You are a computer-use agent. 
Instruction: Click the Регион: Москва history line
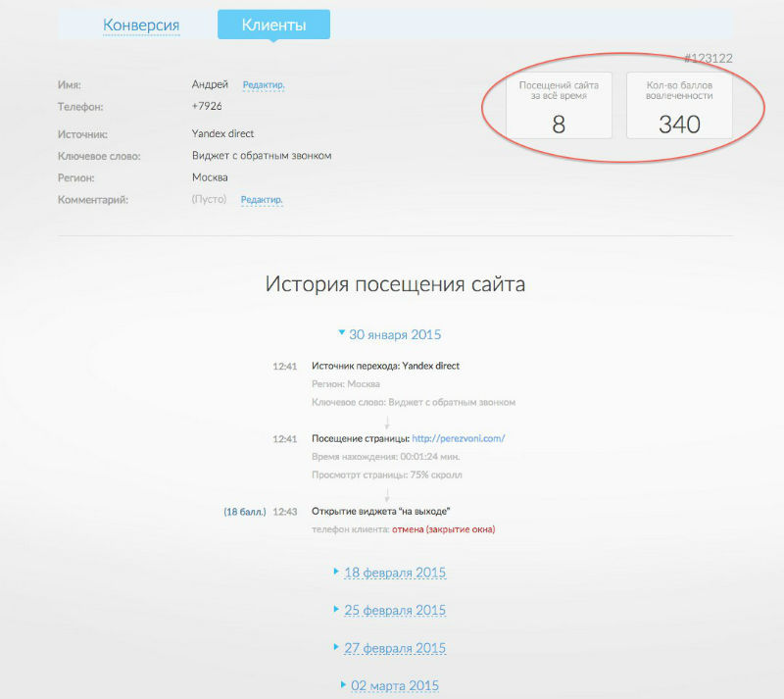click(x=346, y=384)
